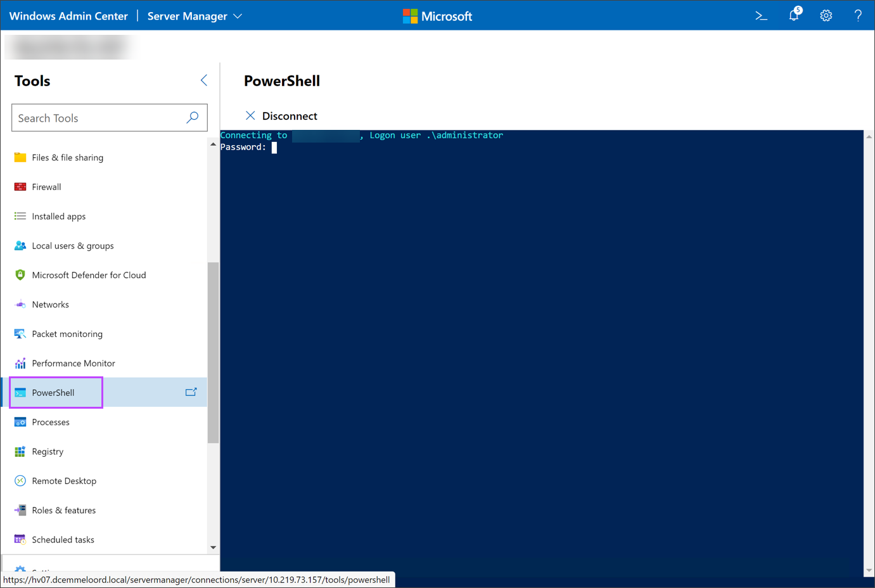Select Performance Monitor in tools list

tap(73, 363)
